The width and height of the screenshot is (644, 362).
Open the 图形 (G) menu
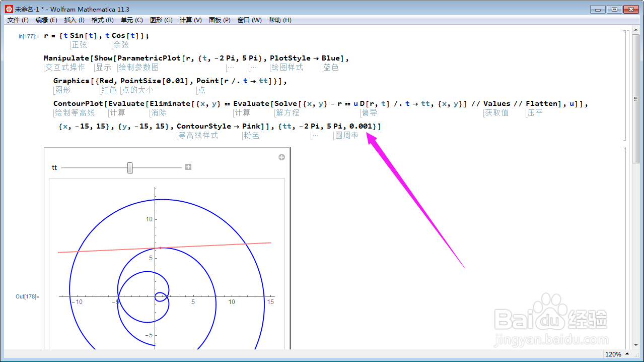point(161,20)
